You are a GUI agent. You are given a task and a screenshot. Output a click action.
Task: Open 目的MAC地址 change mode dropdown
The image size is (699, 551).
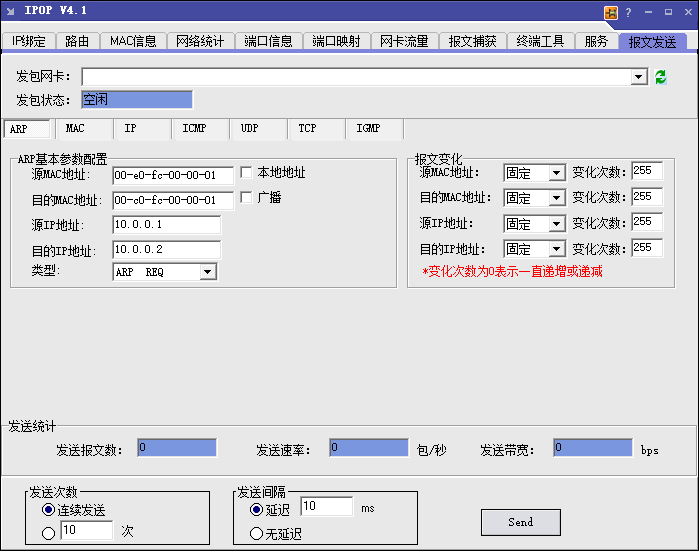tap(556, 197)
